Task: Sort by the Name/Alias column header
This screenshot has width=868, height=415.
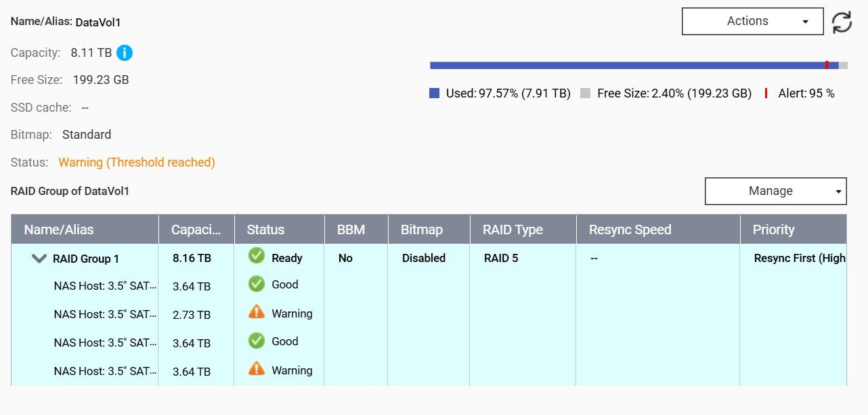Action: pos(59,230)
